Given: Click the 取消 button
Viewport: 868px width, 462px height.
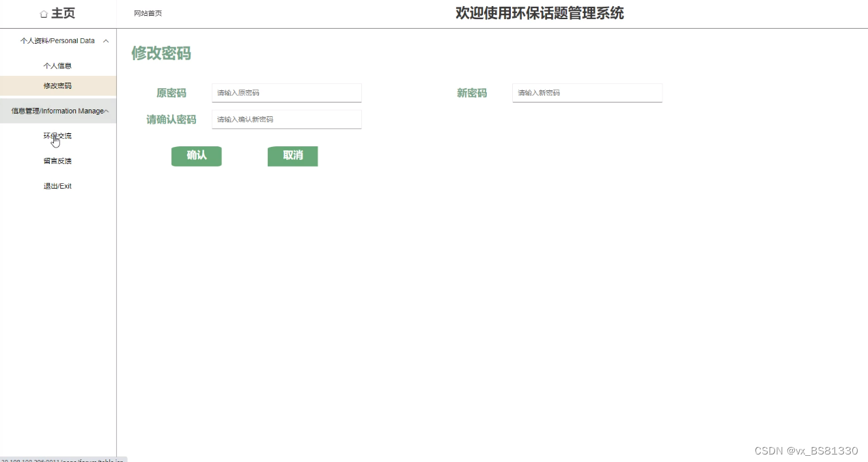Looking at the screenshot, I should (293, 156).
